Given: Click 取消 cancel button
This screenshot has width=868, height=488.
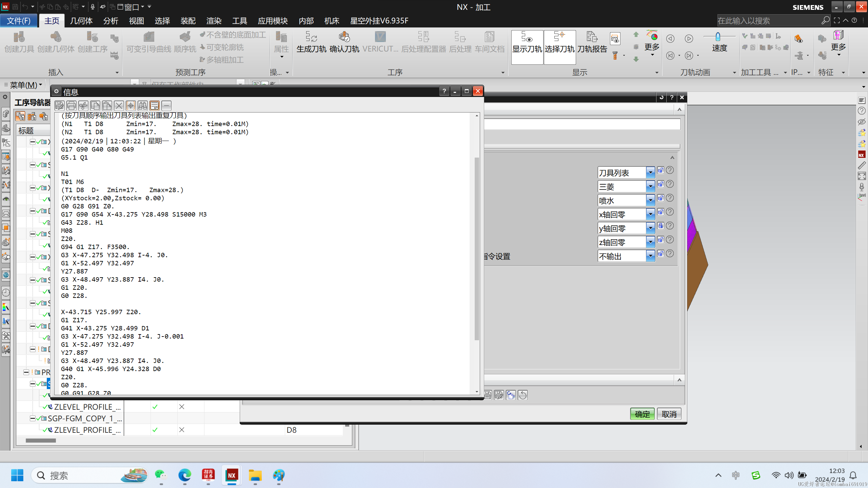Looking at the screenshot, I should pyautogui.click(x=669, y=414).
